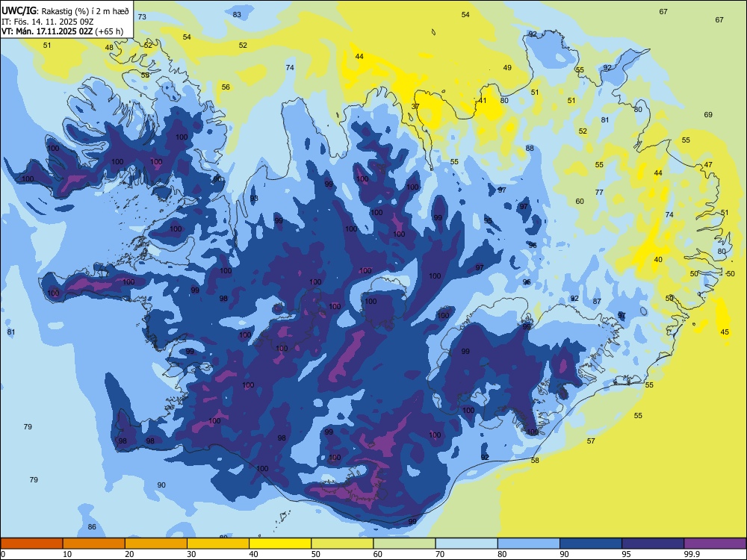This screenshot has height=560, width=747.
Task: Click the 80–90 medium blue legend swatch
Action: click(529, 544)
